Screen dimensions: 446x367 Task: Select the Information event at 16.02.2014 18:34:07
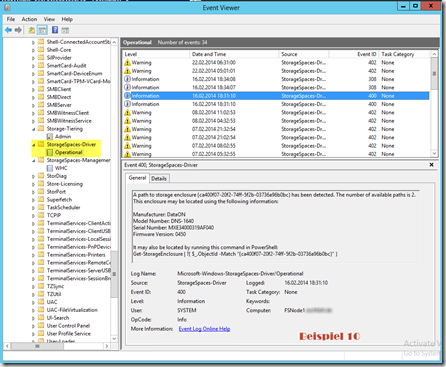[276, 87]
